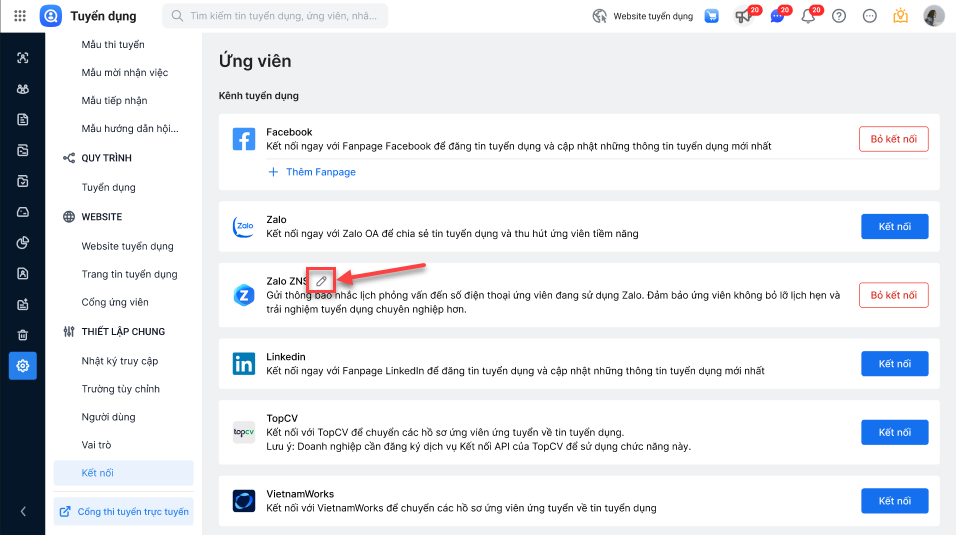Open the notifications bell

[x=808, y=16]
